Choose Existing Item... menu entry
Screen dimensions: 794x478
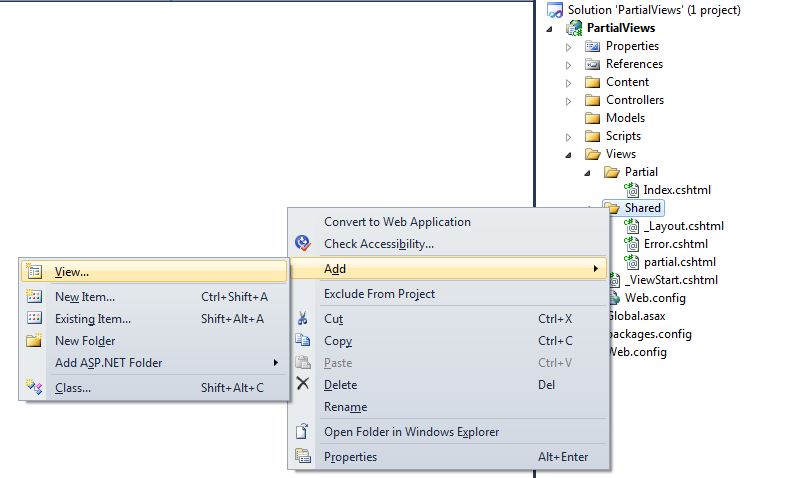coord(154,318)
